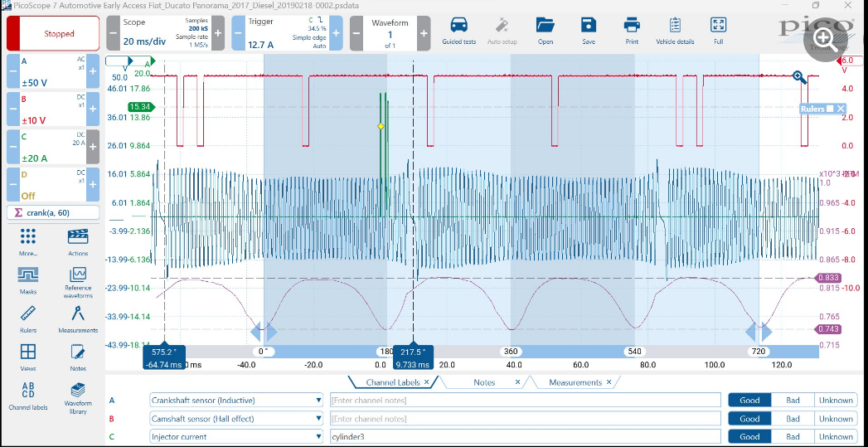Open the crank(a, 60) math channel
The width and height of the screenshot is (868, 447).
(53, 212)
